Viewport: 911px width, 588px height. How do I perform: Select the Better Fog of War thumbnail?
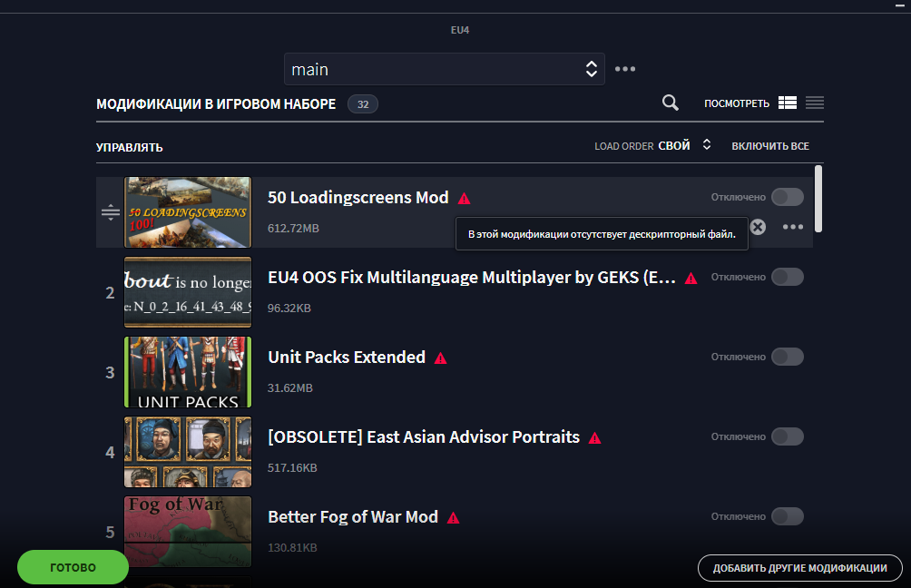pos(188,532)
